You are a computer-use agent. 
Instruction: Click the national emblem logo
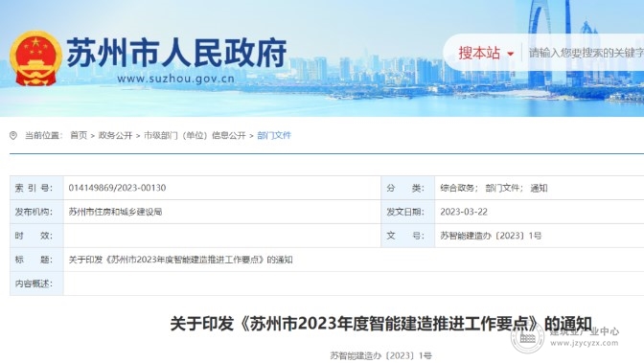pyautogui.click(x=35, y=57)
